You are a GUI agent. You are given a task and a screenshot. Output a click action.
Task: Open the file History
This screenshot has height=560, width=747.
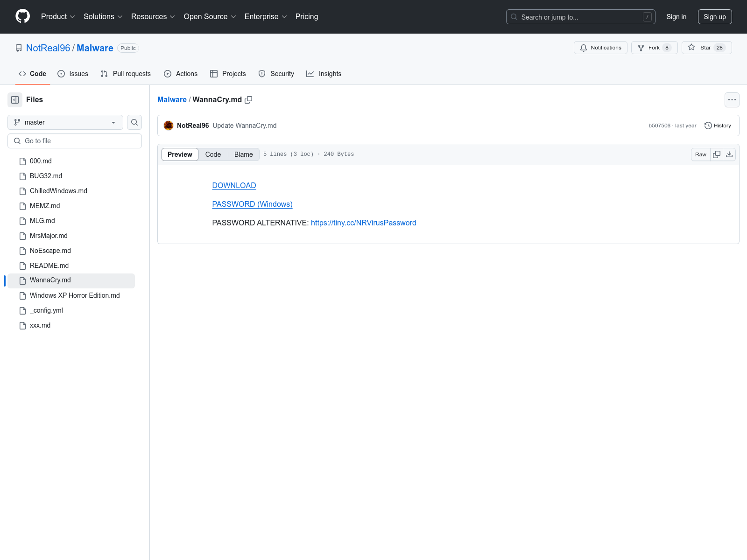click(718, 126)
